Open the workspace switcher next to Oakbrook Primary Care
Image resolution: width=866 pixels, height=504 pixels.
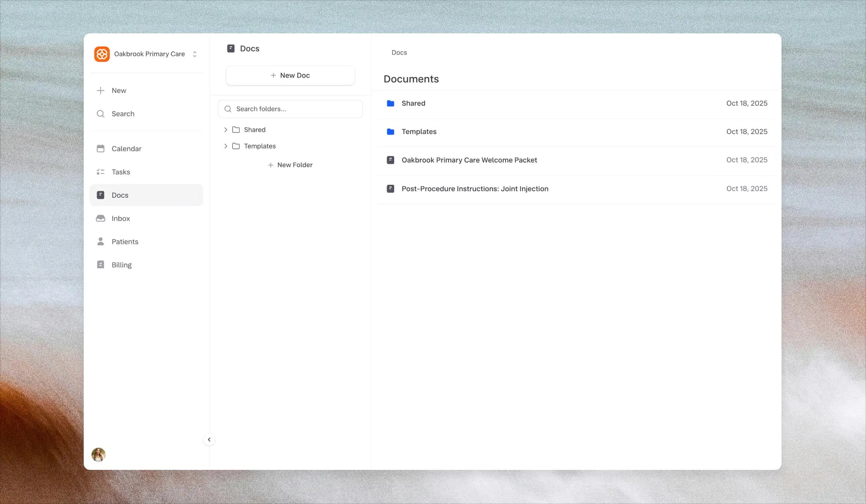(195, 54)
